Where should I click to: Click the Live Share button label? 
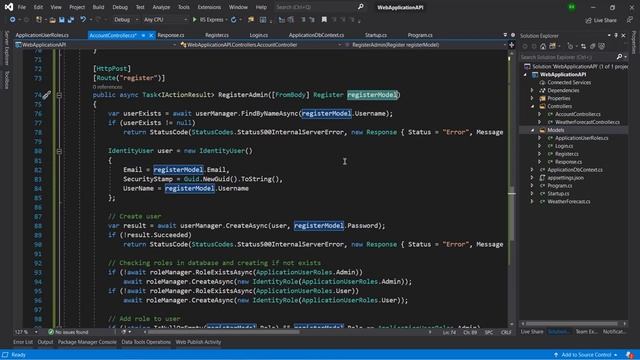coord(605,20)
